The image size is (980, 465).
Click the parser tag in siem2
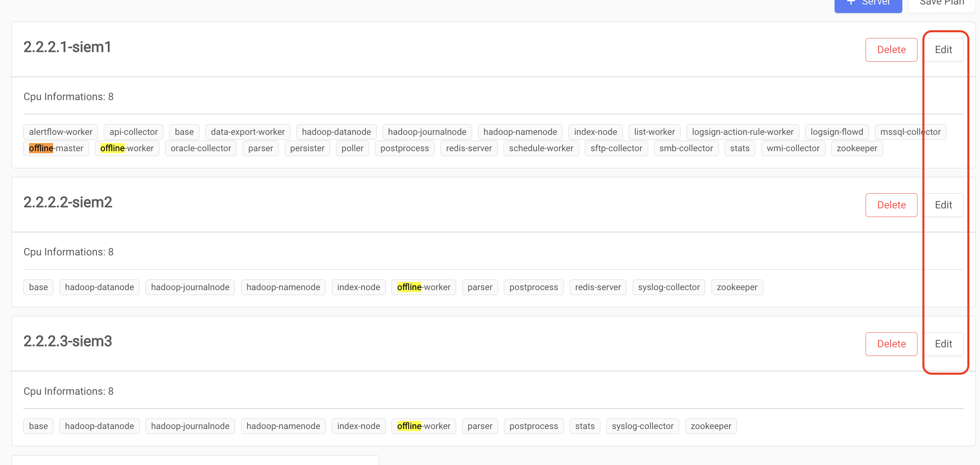(x=480, y=287)
